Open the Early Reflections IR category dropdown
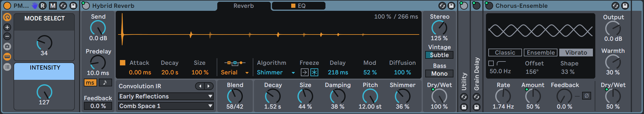Image resolution: width=644 pixels, height=114 pixels. (x=166, y=96)
